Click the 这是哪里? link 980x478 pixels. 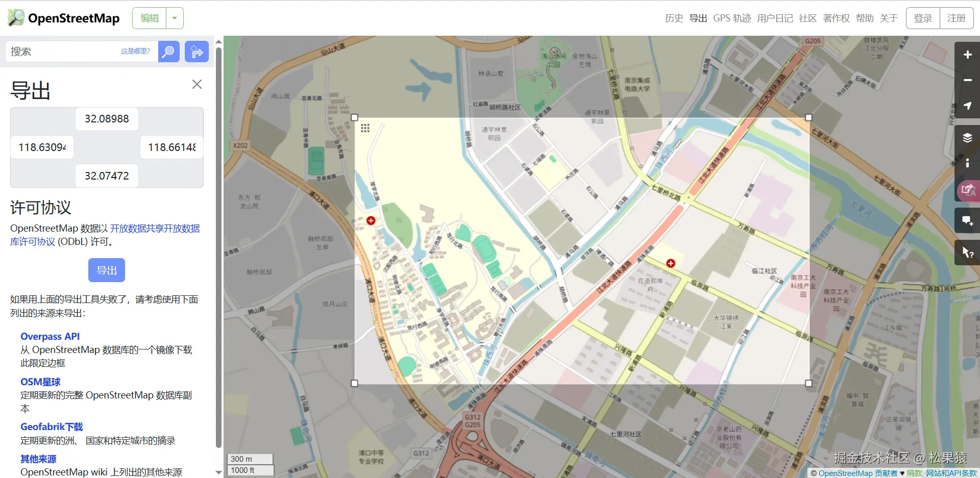135,51
